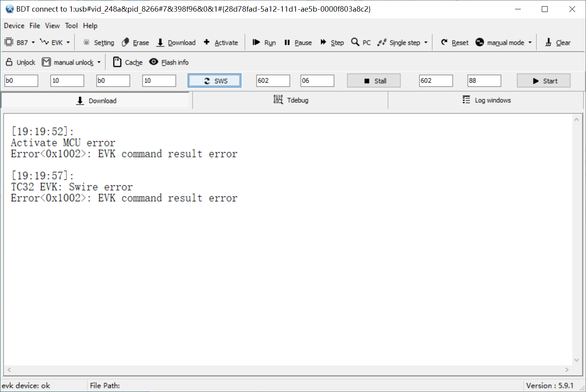
Task: Click the manual unlock tool
Action: click(x=68, y=62)
